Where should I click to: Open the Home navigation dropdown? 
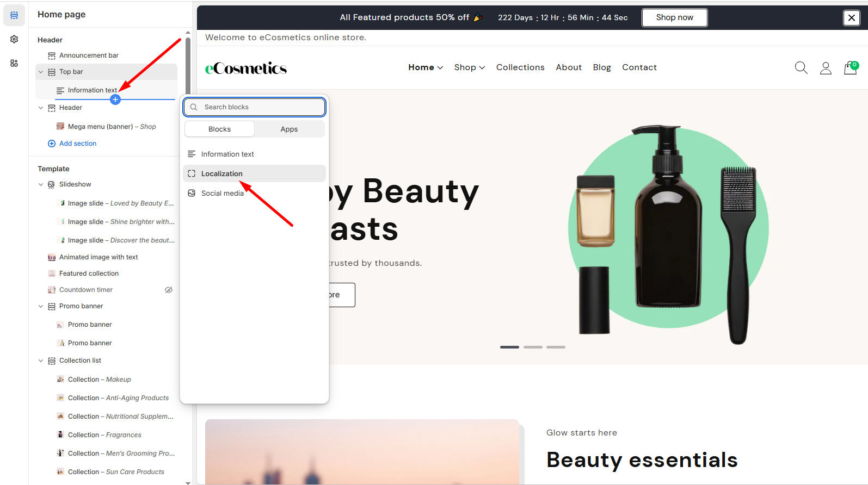coord(426,67)
